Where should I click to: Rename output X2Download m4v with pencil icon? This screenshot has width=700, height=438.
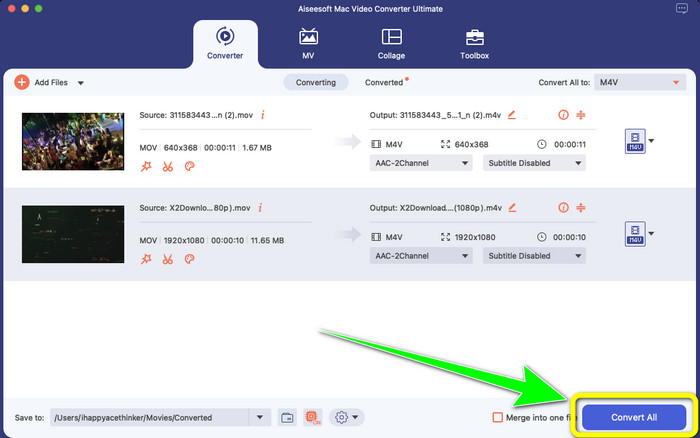pyautogui.click(x=512, y=208)
